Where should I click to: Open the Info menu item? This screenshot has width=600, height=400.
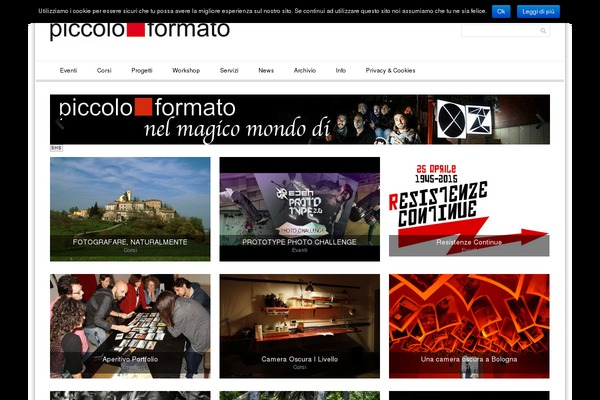click(341, 70)
